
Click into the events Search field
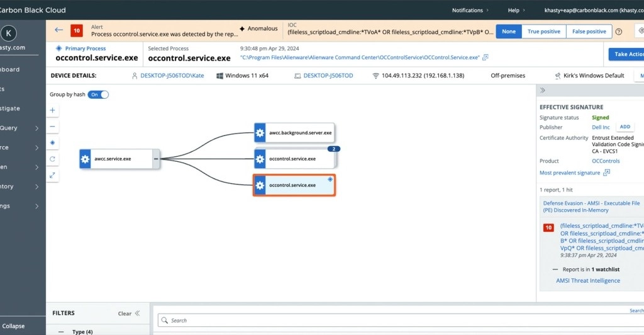click(401, 321)
